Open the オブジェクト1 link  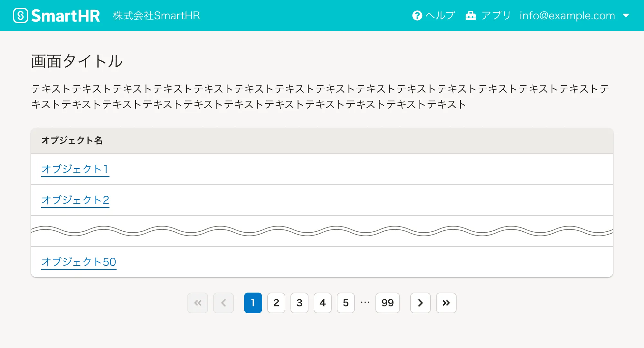pyautogui.click(x=75, y=169)
